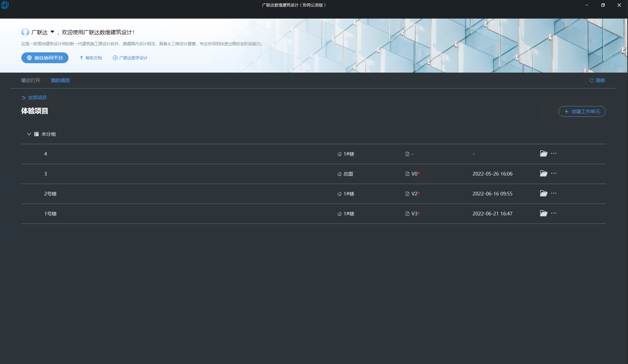
Task: Click the 未分组 group icon
Action: coord(36,134)
